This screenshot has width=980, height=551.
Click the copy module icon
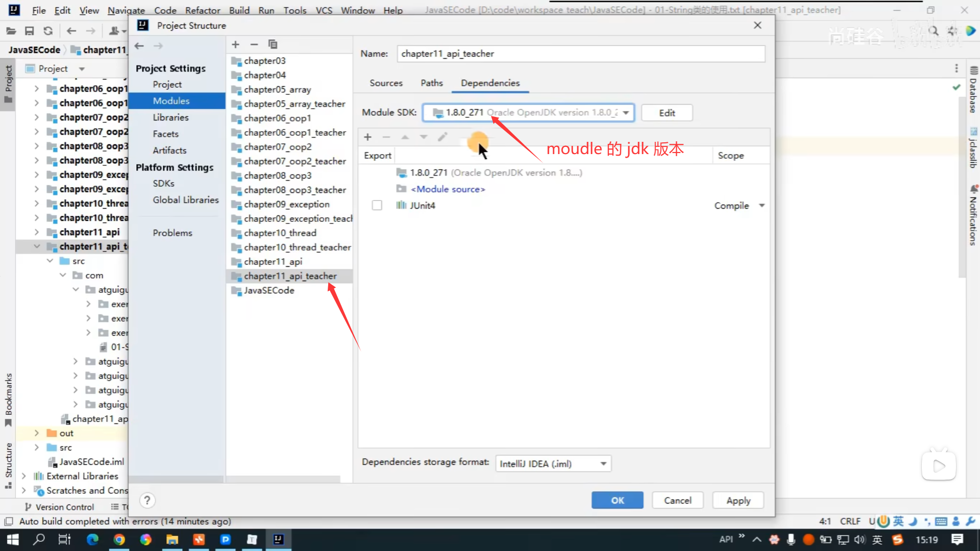[x=273, y=44]
